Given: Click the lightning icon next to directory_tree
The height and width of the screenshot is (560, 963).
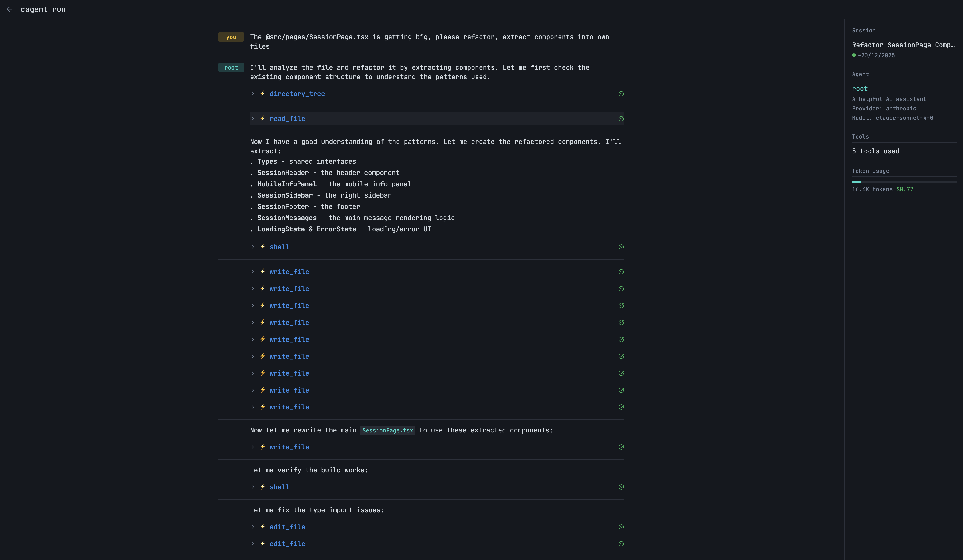Looking at the screenshot, I should pos(263,93).
